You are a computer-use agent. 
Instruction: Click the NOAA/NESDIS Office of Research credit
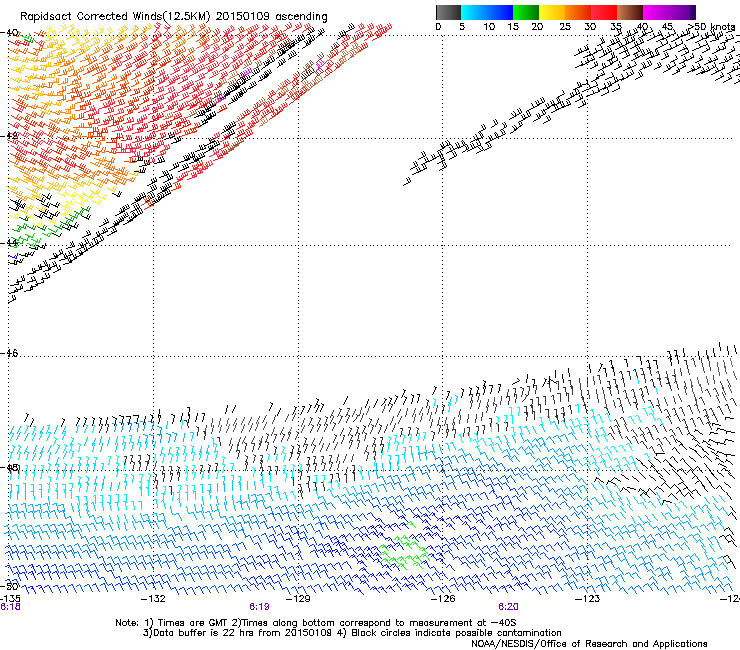tap(589, 644)
